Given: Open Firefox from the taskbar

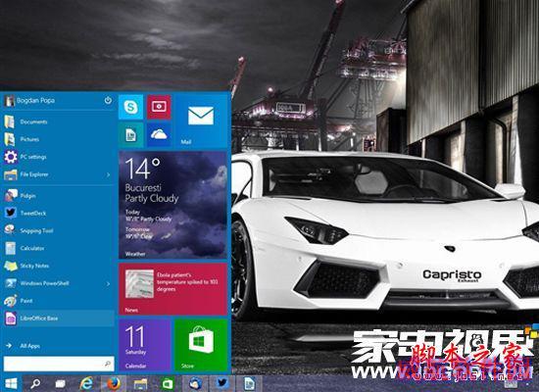Looking at the screenshot, I should (114, 383).
